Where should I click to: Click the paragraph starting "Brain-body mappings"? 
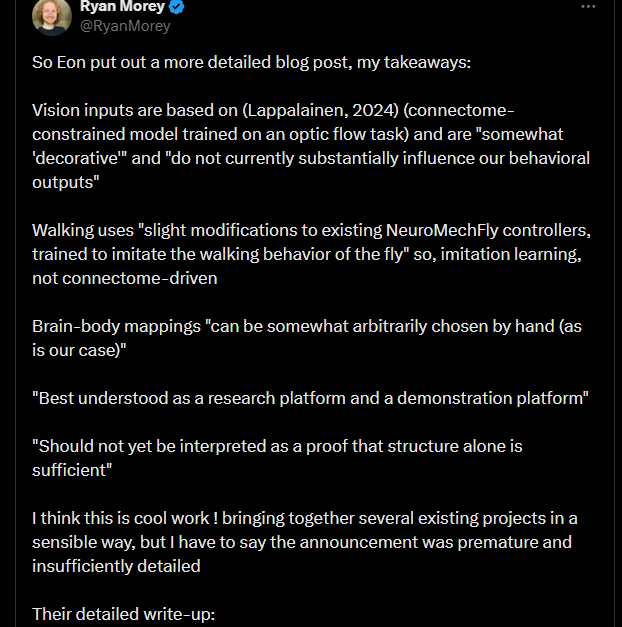tap(300, 338)
